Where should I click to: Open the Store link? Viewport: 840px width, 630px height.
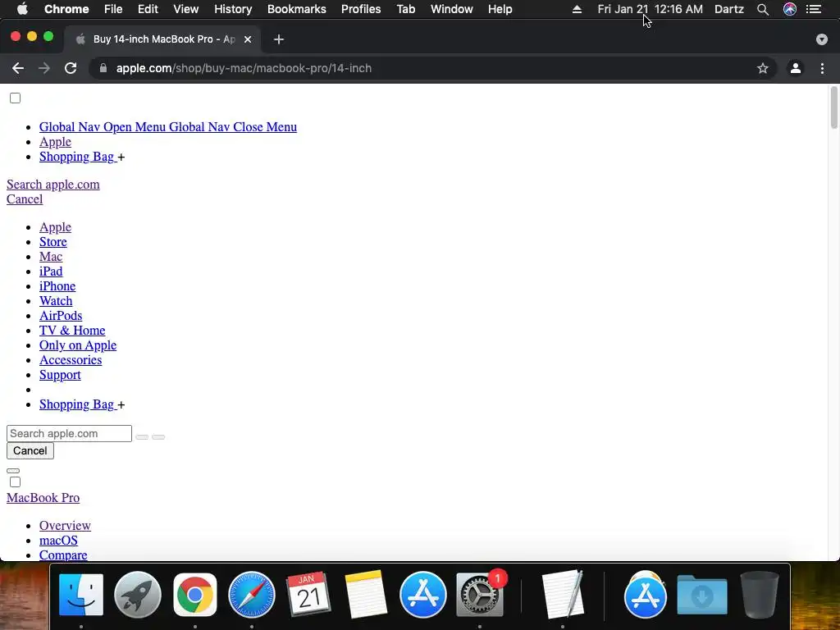[x=53, y=242]
